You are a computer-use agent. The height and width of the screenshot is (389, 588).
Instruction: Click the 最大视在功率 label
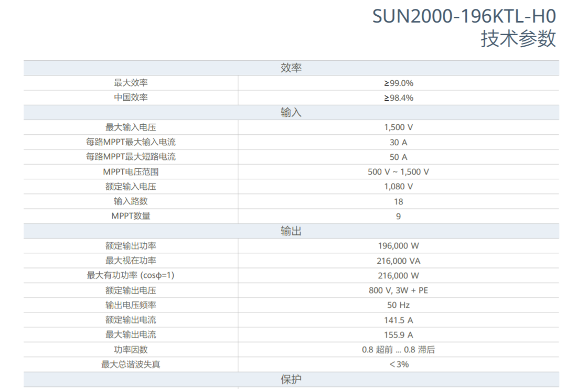tap(131, 261)
